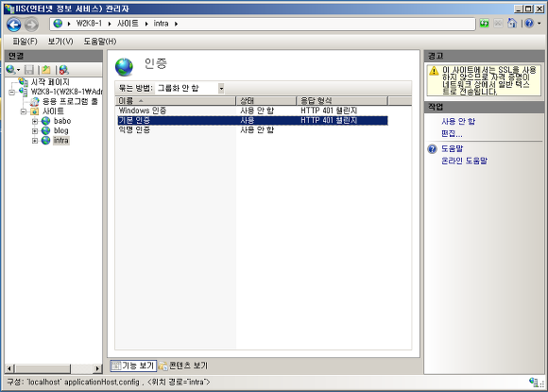Select 응용 프로그램 풀 node

70,101
